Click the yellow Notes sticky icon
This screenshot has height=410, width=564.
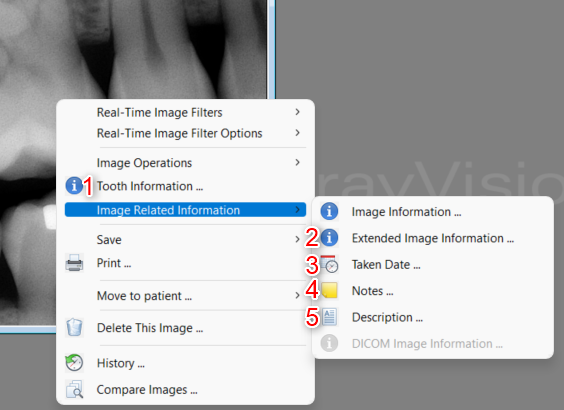tap(329, 290)
